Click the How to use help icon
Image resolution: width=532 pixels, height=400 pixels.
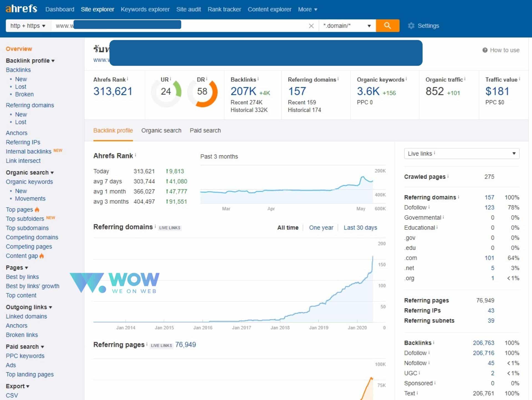[x=485, y=50]
